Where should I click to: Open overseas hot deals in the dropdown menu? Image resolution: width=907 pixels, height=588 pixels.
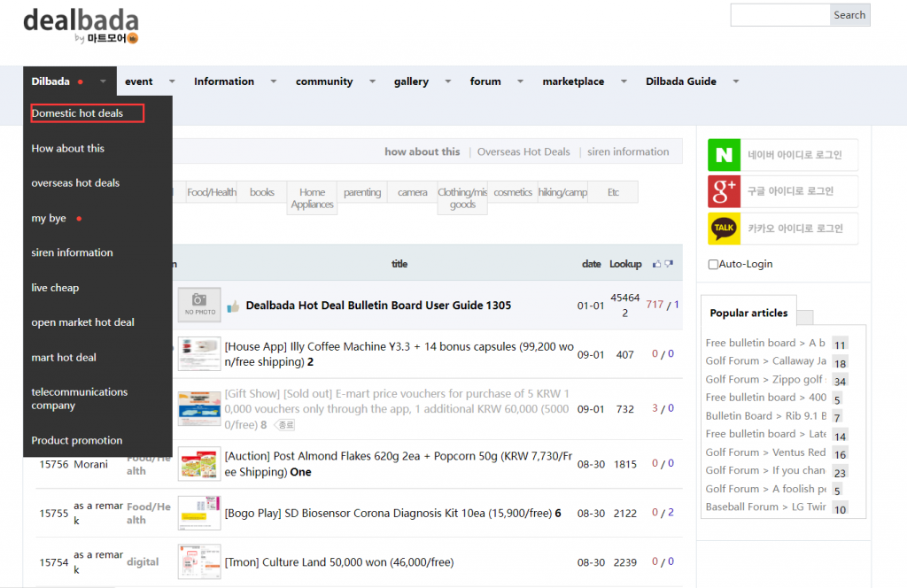click(75, 183)
